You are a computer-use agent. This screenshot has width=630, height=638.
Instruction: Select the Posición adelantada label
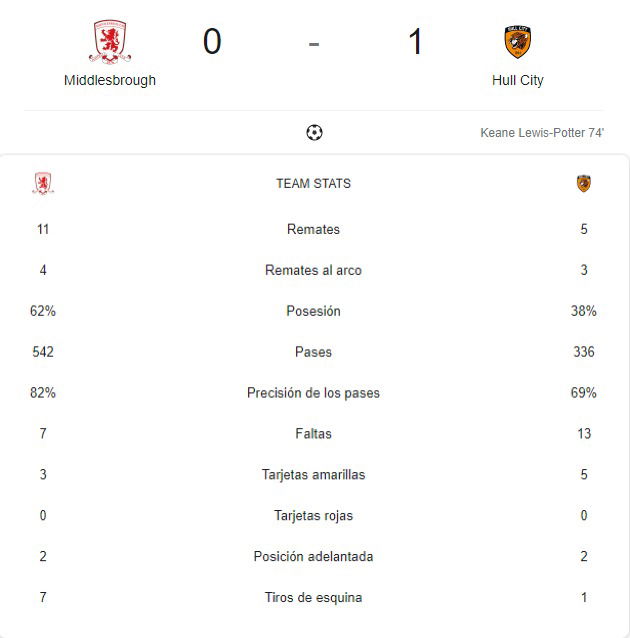pos(313,556)
